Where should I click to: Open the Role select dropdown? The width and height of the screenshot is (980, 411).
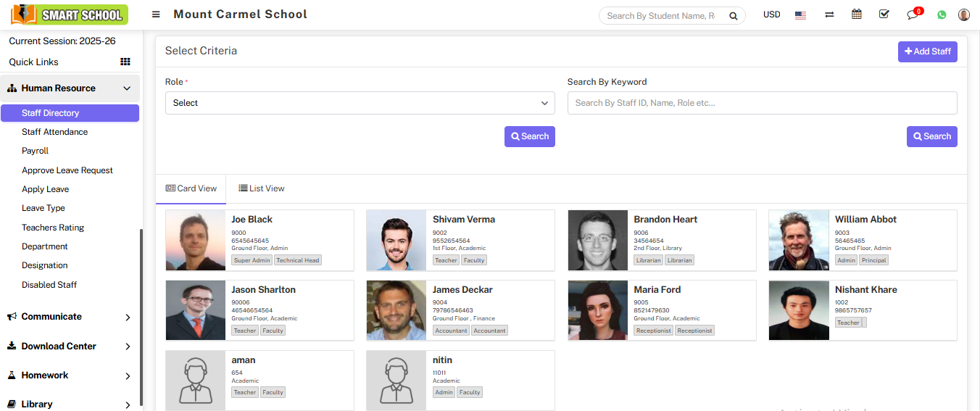(360, 103)
